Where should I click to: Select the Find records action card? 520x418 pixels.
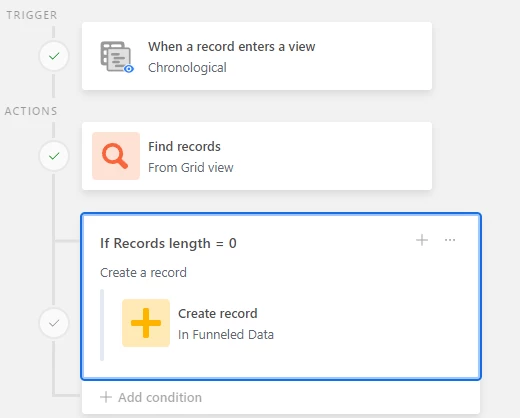257,156
